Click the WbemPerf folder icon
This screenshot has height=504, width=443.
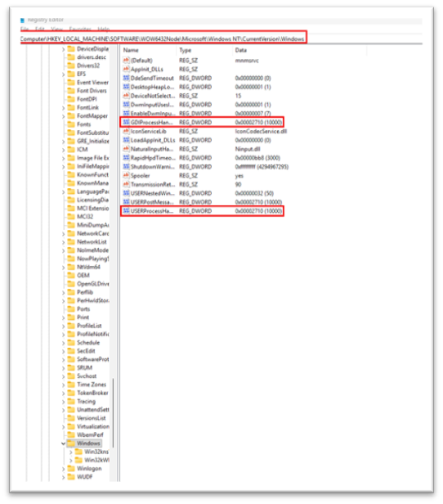71,434
